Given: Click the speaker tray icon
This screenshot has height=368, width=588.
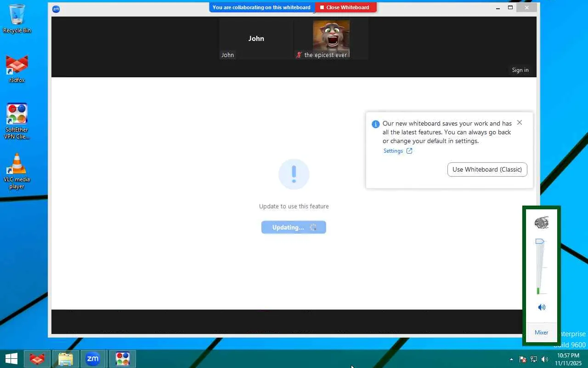Looking at the screenshot, I should pos(545,359).
